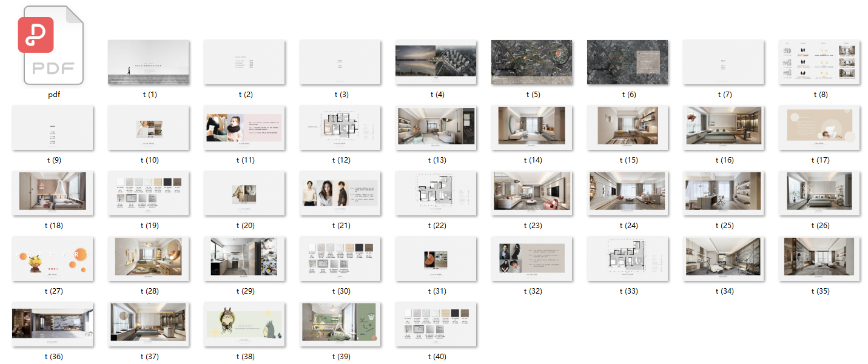This screenshot has width=868, height=364.
Task: Select the t (5) satellite map thumbnail
Action: click(x=531, y=62)
